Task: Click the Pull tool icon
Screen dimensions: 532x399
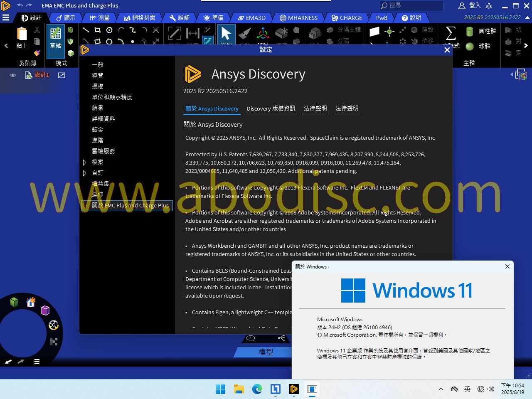Action: point(245,34)
